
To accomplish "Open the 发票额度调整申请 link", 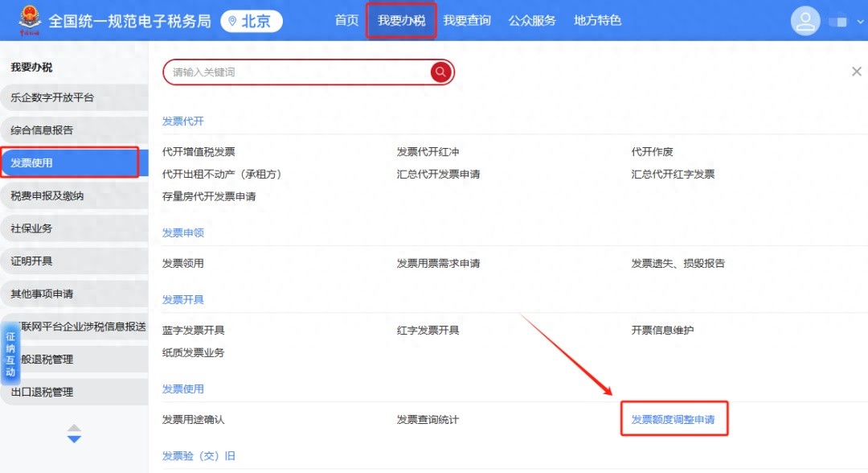I will click(674, 419).
